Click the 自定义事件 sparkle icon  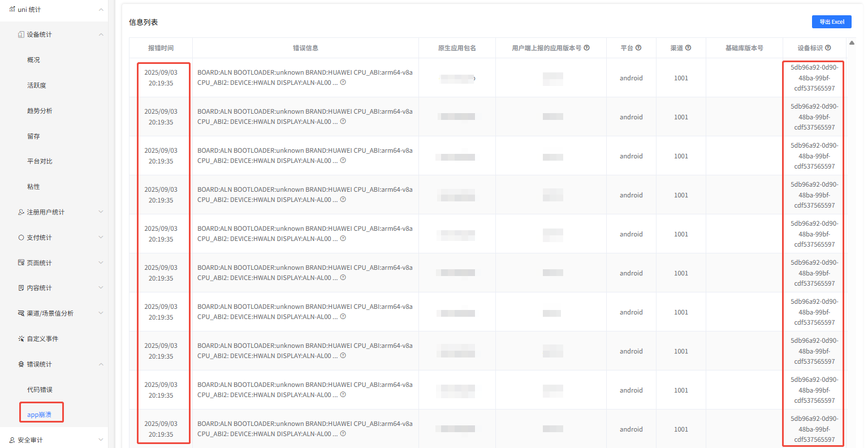point(21,339)
